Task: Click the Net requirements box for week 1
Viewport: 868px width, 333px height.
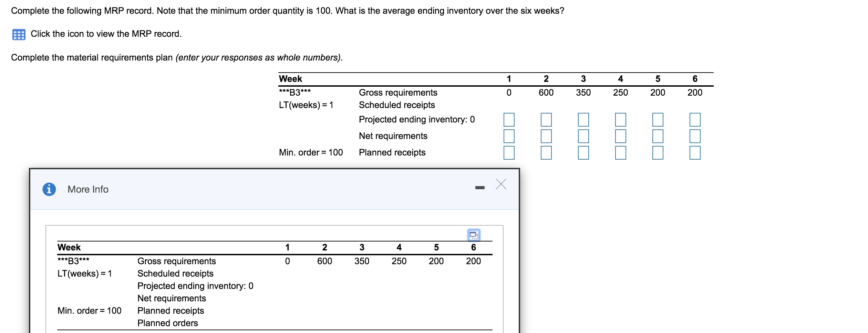Action: (509, 137)
